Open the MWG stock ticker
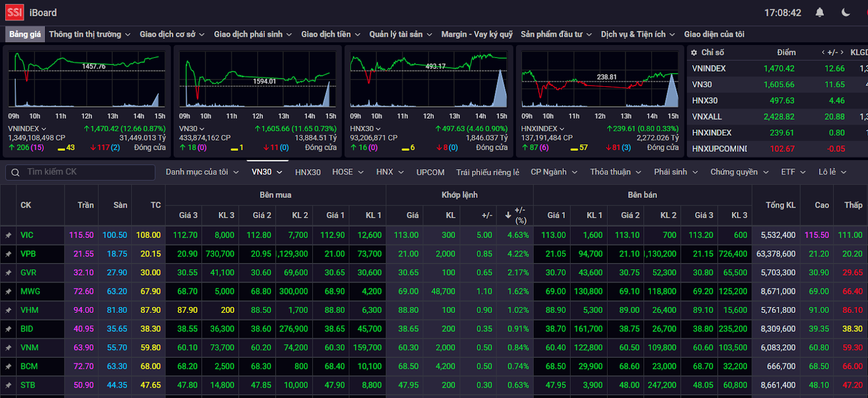 pos(30,292)
